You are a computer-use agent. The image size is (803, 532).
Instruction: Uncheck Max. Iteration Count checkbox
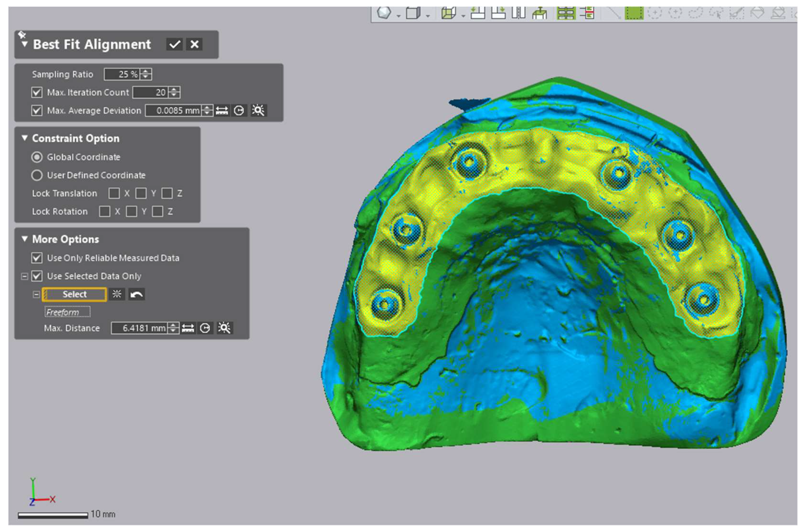[37, 92]
